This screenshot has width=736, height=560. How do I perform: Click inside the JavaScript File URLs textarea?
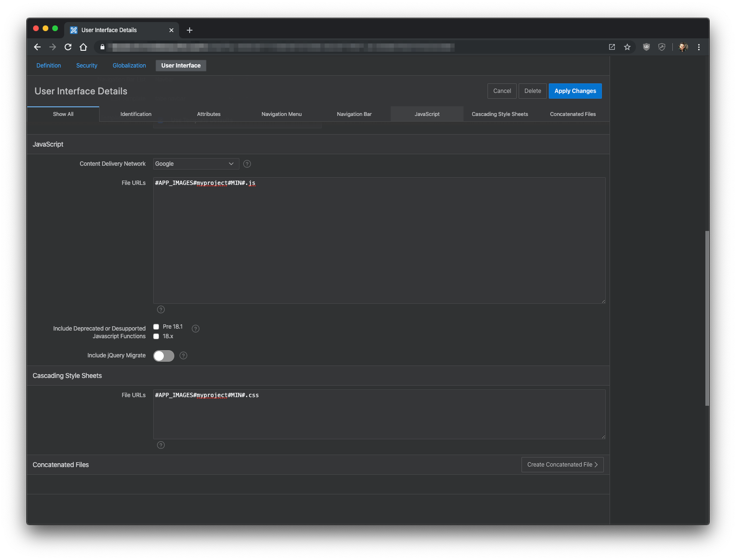coord(379,240)
